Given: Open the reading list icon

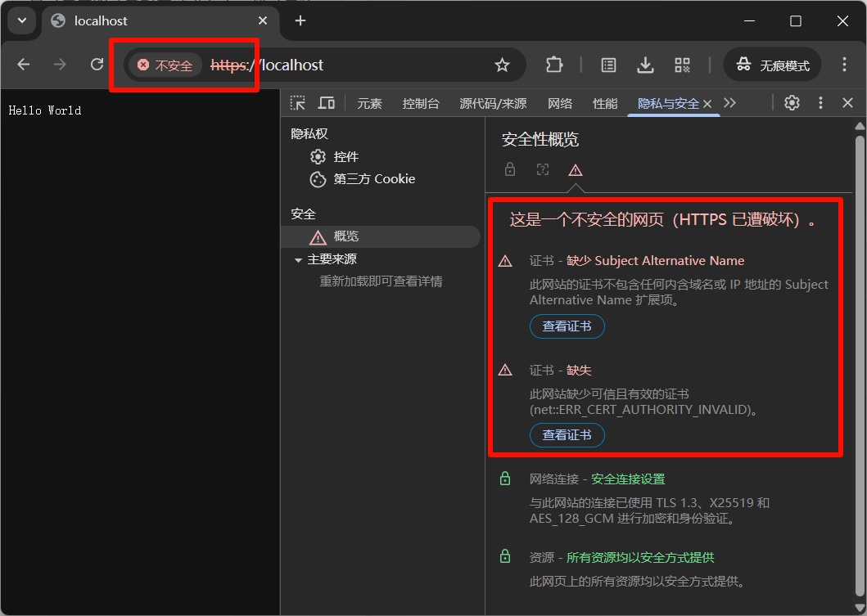Looking at the screenshot, I should click(x=607, y=65).
